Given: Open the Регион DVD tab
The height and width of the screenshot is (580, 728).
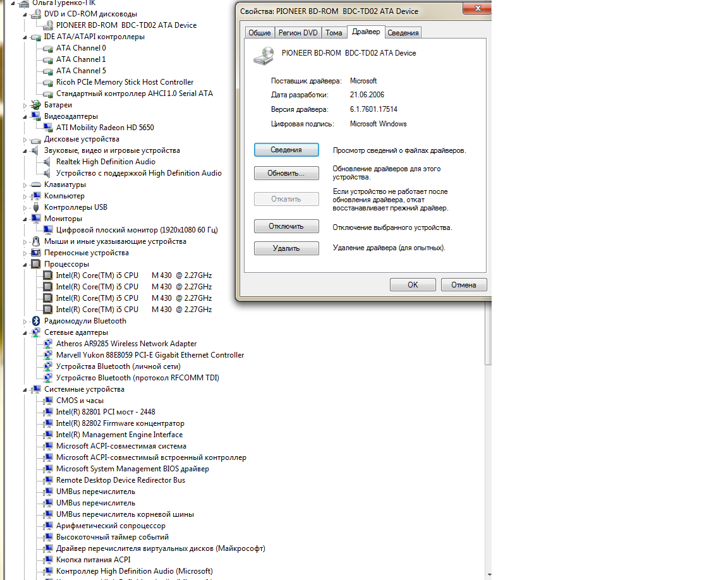Looking at the screenshot, I should (298, 32).
